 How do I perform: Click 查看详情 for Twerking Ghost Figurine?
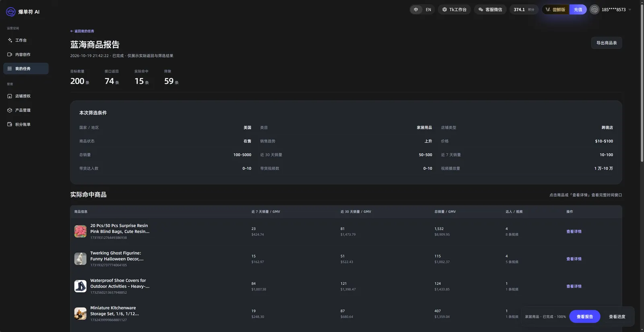tap(574, 259)
